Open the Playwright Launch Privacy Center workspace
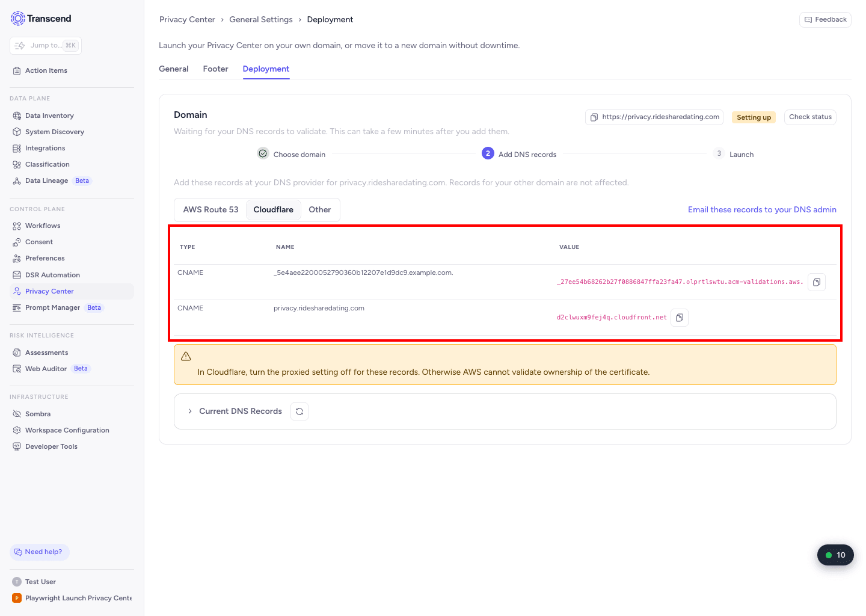The height and width of the screenshot is (616, 866). pyautogui.click(x=72, y=598)
